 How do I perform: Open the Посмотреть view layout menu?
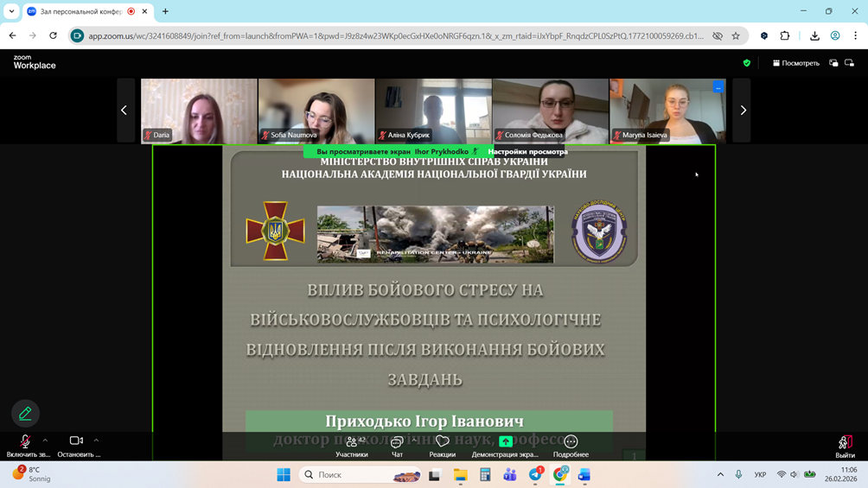point(795,63)
